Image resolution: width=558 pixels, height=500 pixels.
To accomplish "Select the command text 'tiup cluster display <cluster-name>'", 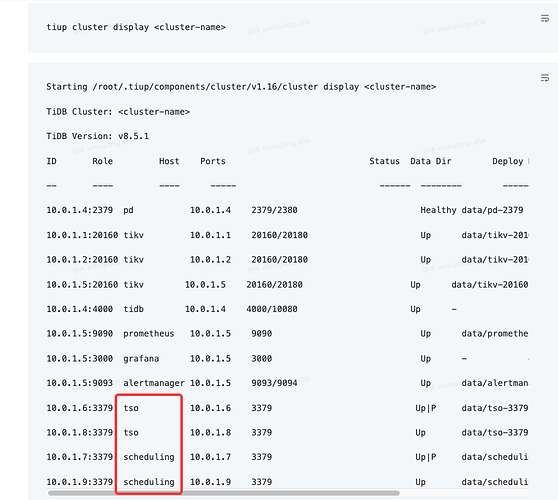I will coord(136,27).
